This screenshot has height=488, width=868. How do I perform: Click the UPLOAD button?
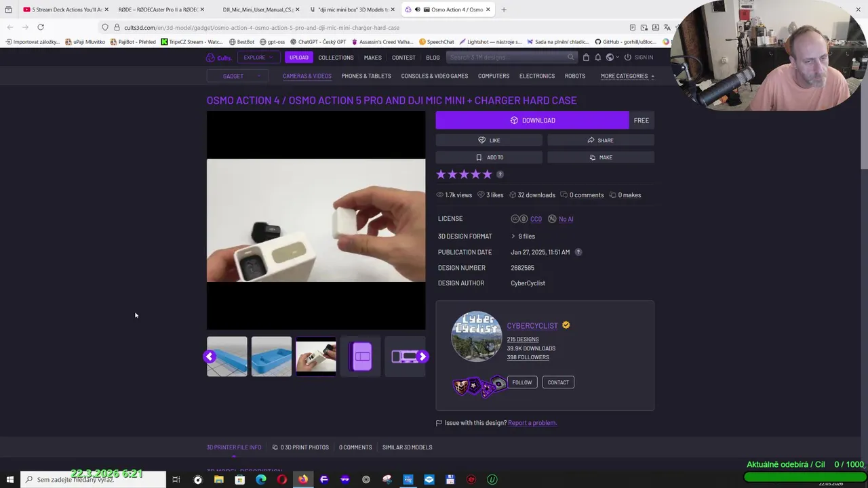[299, 58]
